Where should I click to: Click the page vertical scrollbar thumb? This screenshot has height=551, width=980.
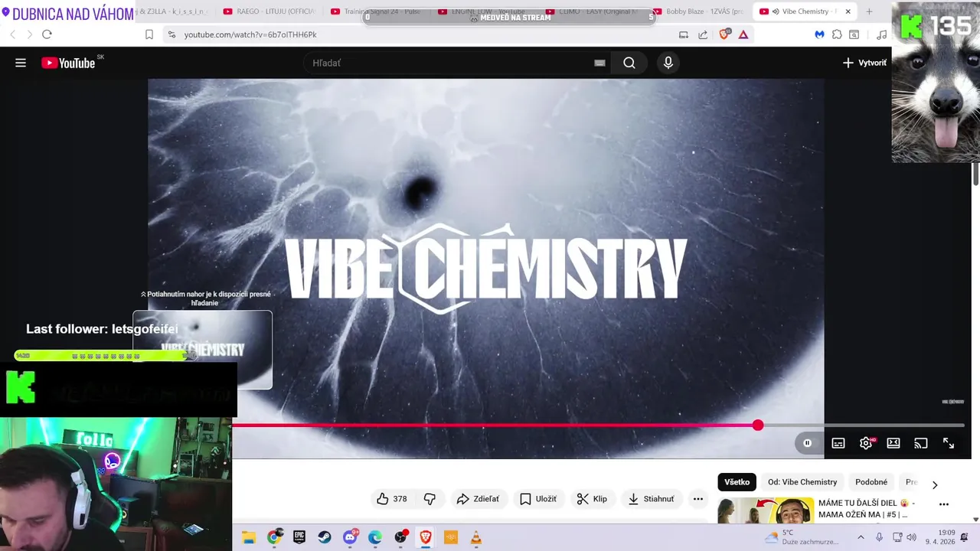coord(975,174)
